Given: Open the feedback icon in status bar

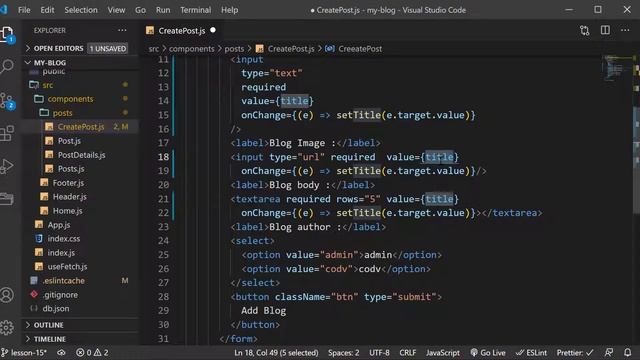Looking at the screenshot, I should (x=609, y=352).
